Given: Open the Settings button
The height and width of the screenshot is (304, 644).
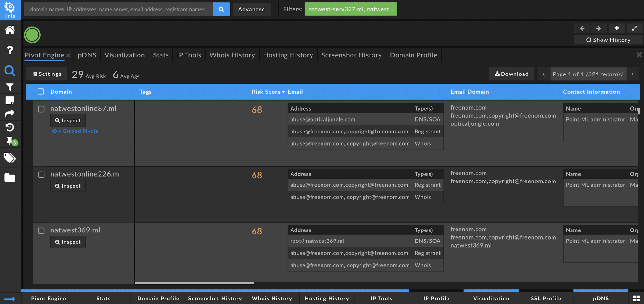Looking at the screenshot, I should [47, 74].
